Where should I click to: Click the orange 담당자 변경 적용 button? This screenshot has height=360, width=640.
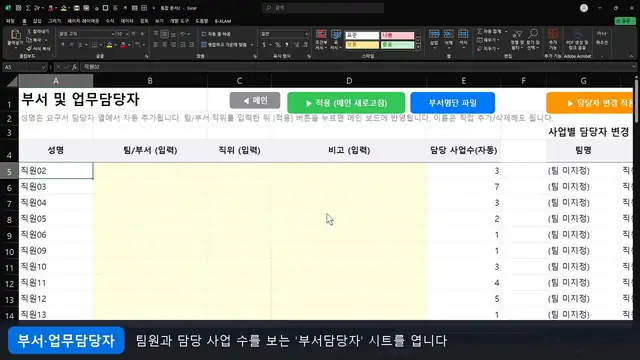pos(590,103)
